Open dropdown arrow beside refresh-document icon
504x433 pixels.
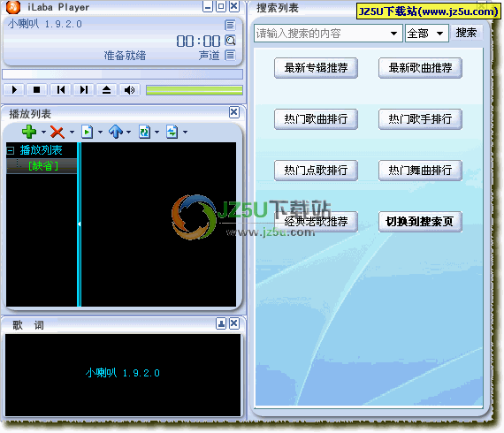[x=157, y=132]
